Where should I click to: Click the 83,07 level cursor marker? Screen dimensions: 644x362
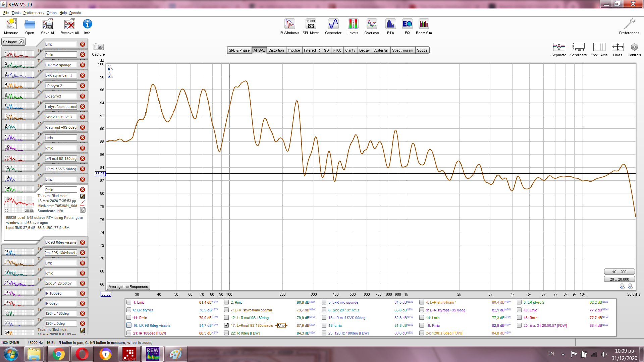(100, 174)
